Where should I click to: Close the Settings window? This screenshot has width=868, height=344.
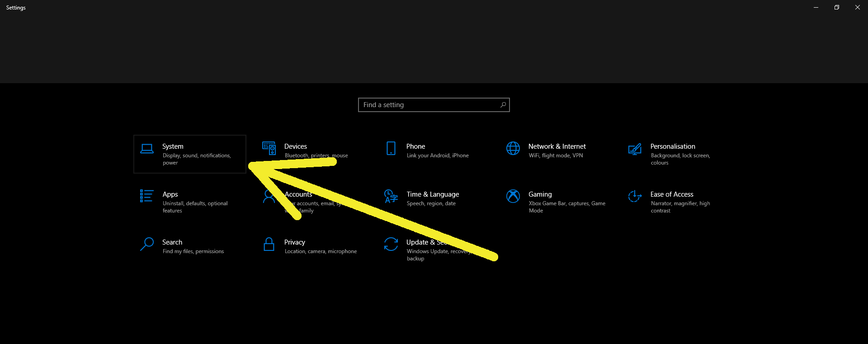coord(858,7)
